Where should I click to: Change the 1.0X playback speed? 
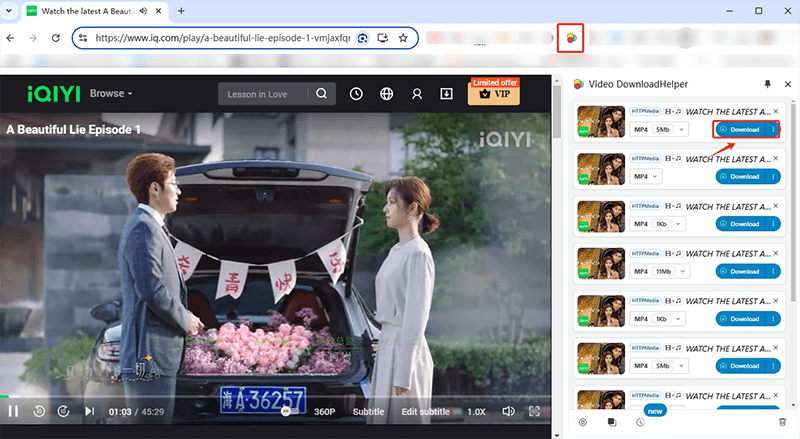(477, 411)
